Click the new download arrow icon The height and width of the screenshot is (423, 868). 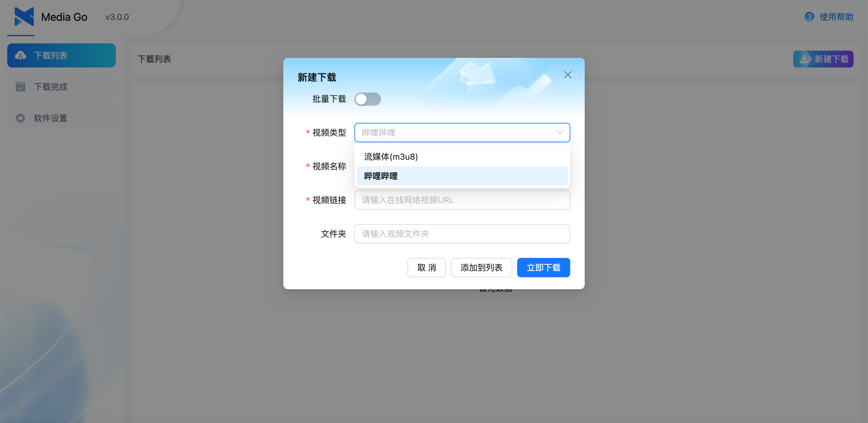click(804, 59)
